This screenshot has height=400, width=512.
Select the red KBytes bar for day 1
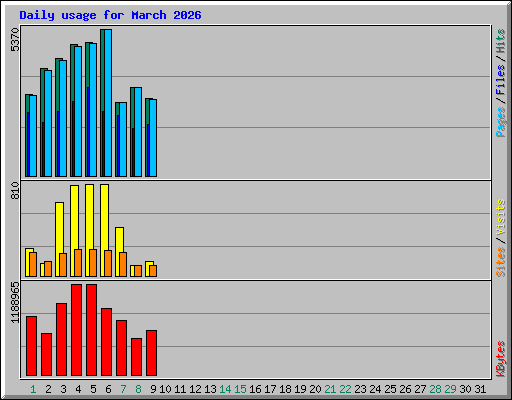(31, 346)
